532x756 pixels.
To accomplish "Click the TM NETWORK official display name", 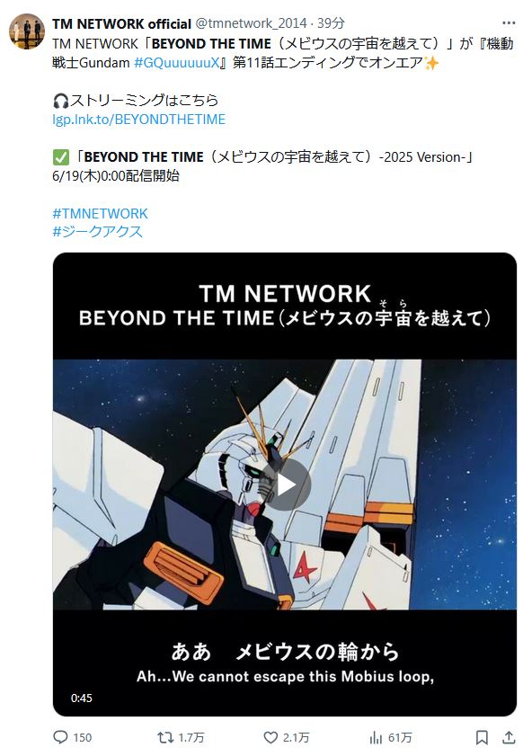I will click(x=121, y=23).
